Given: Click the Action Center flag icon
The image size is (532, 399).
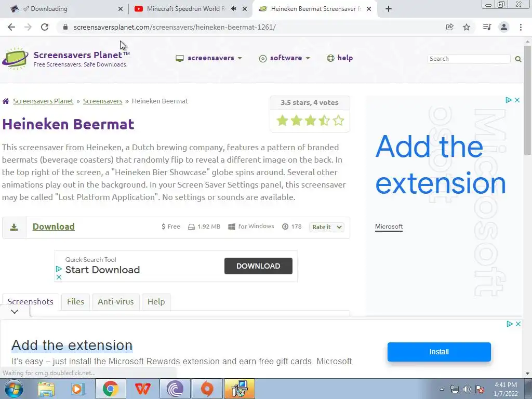Looking at the screenshot, I should tap(480, 389).
